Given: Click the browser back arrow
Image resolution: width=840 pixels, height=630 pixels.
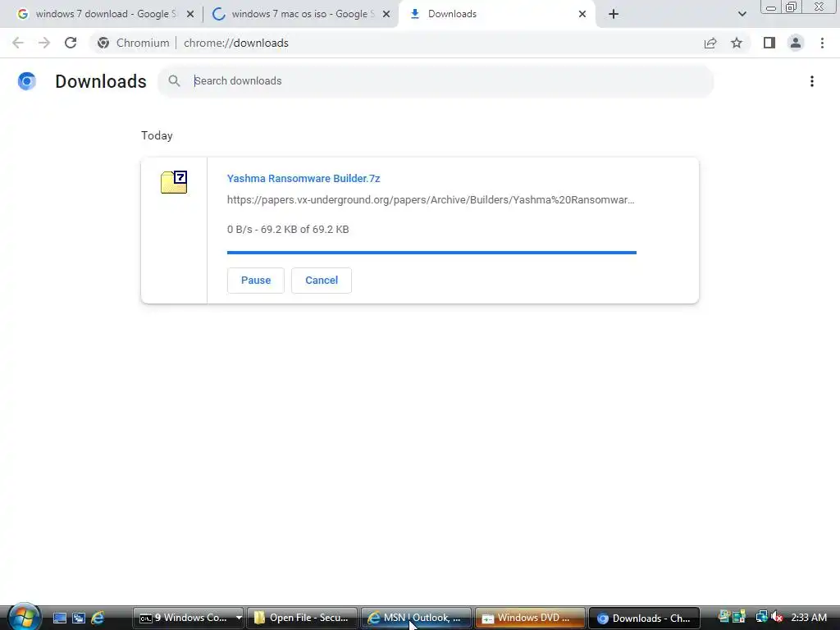Looking at the screenshot, I should 18,43.
